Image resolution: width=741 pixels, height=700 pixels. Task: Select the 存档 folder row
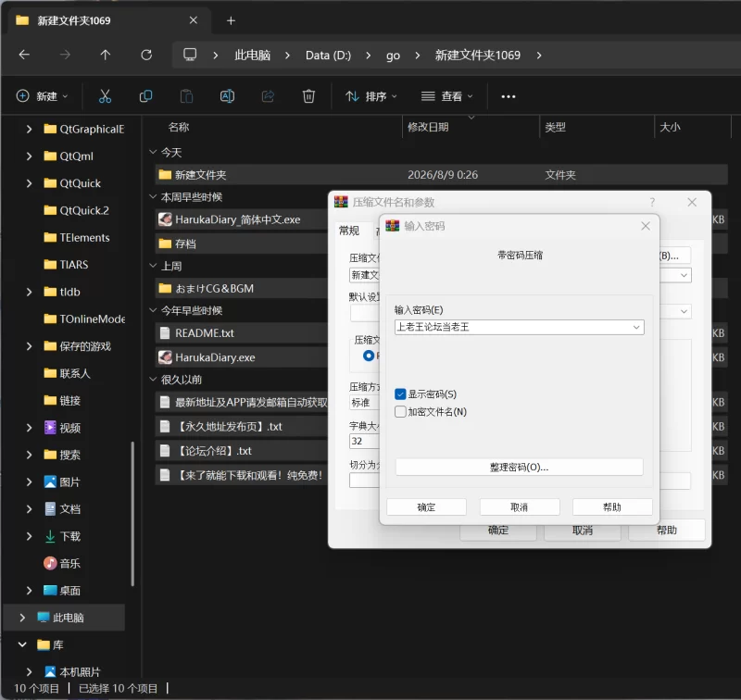(x=241, y=244)
